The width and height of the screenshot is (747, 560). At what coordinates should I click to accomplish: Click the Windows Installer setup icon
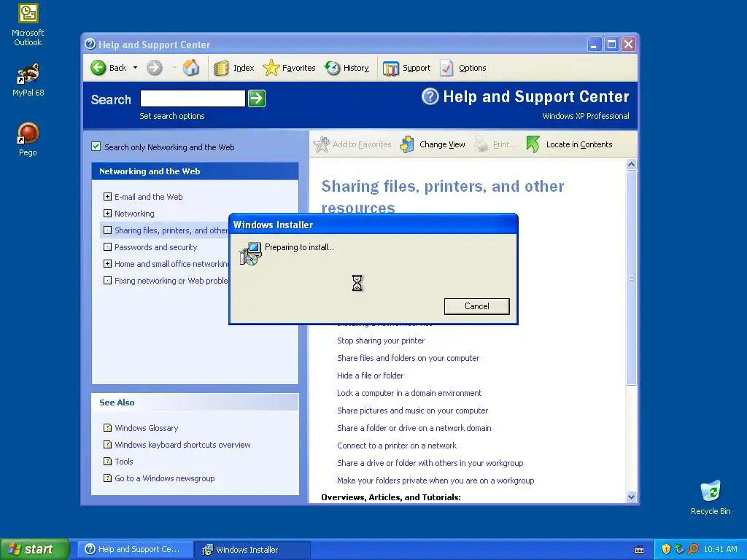pos(250,253)
